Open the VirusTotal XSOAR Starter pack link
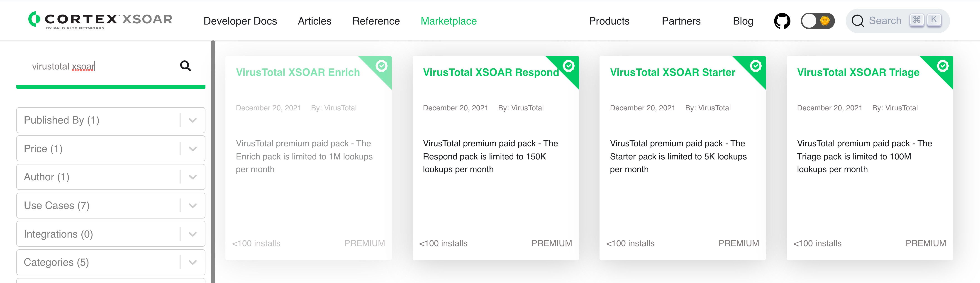Viewport: 980px width, 283px height. (x=672, y=72)
